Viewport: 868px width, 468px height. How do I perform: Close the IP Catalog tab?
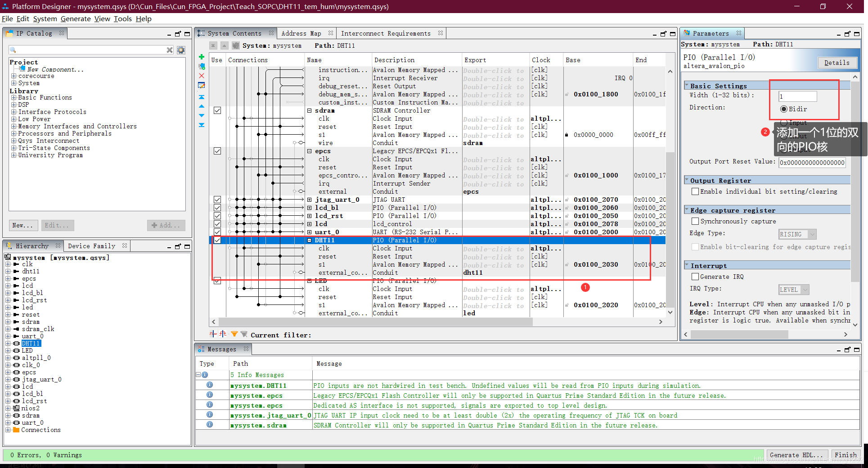tap(62, 33)
